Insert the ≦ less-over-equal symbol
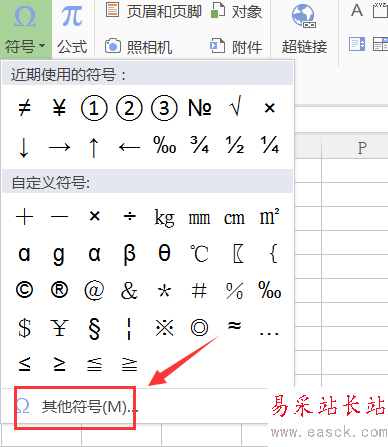 (x=94, y=364)
